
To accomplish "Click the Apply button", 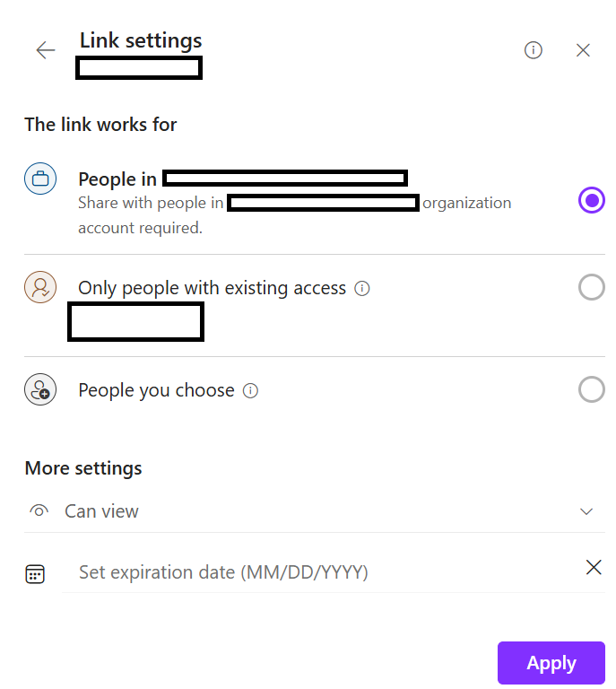I will click(x=551, y=663).
